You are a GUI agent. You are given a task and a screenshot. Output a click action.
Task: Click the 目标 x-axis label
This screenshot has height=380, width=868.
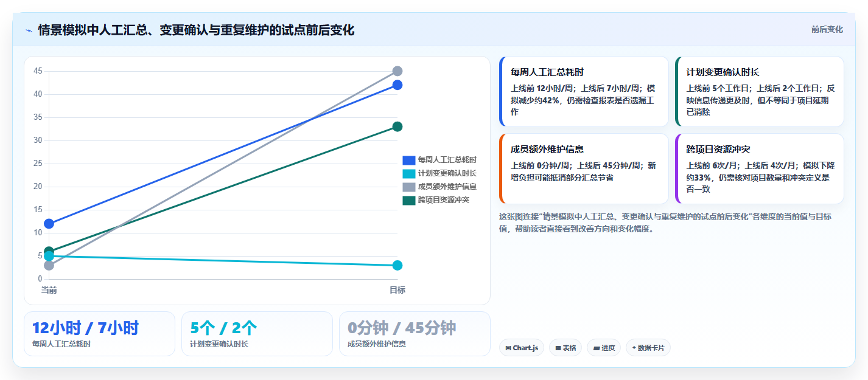click(x=397, y=290)
